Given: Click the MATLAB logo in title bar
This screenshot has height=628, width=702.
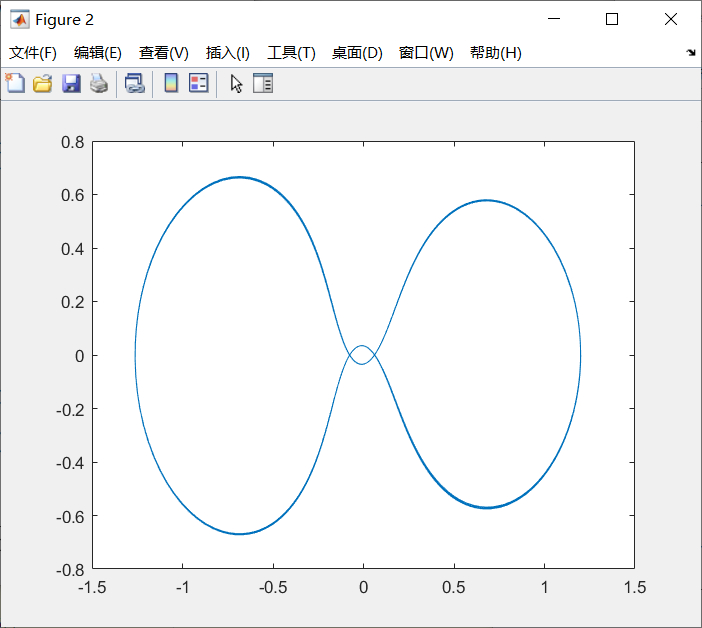Looking at the screenshot, I should point(20,20).
